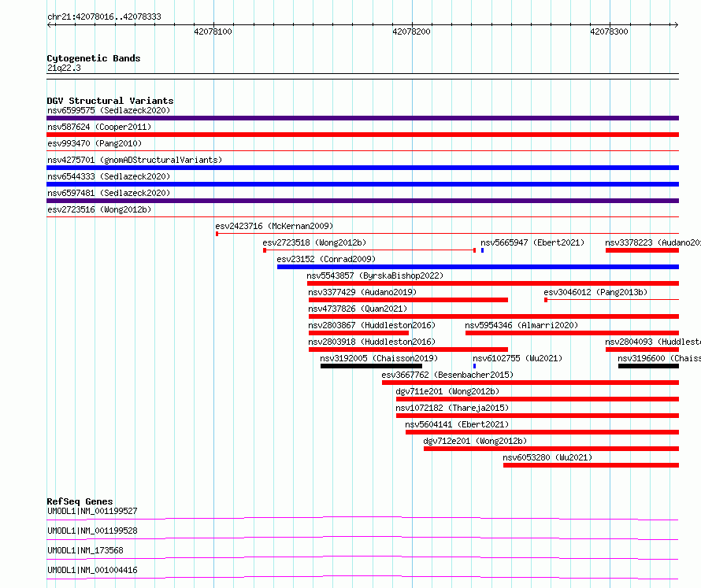Click esv23152 (Conrad2009) label
This screenshot has height=588, width=701.
(x=326, y=259)
